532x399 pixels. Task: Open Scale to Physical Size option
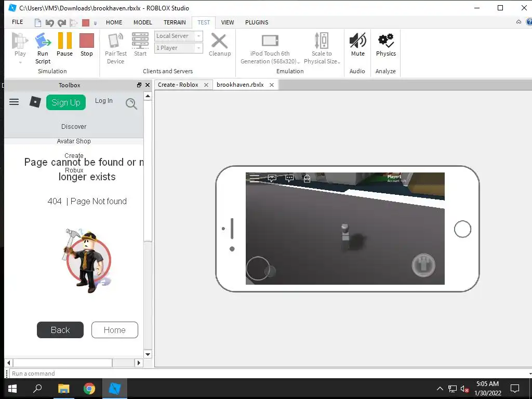pyautogui.click(x=322, y=48)
